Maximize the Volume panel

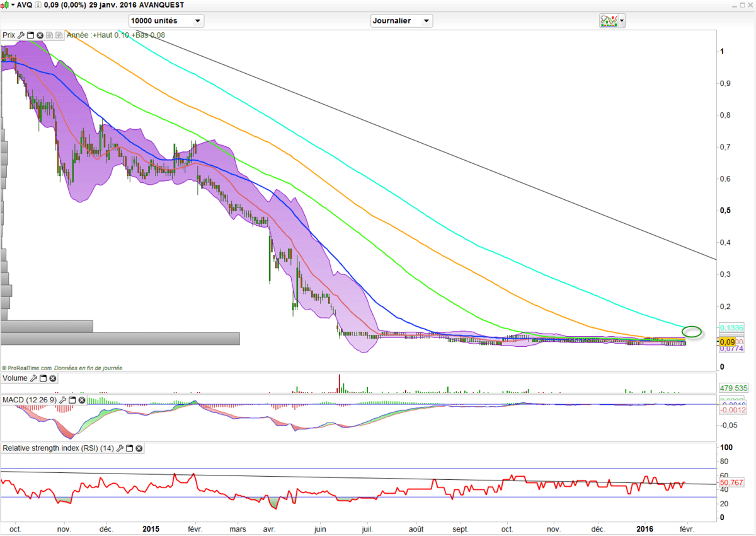[x=43, y=378]
